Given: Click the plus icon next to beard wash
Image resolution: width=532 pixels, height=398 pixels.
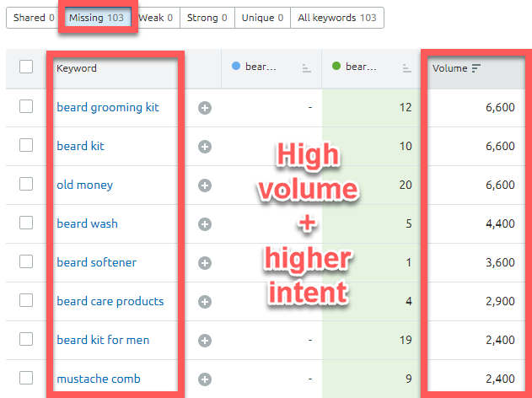Looking at the screenshot, I should tap(204, 224).
